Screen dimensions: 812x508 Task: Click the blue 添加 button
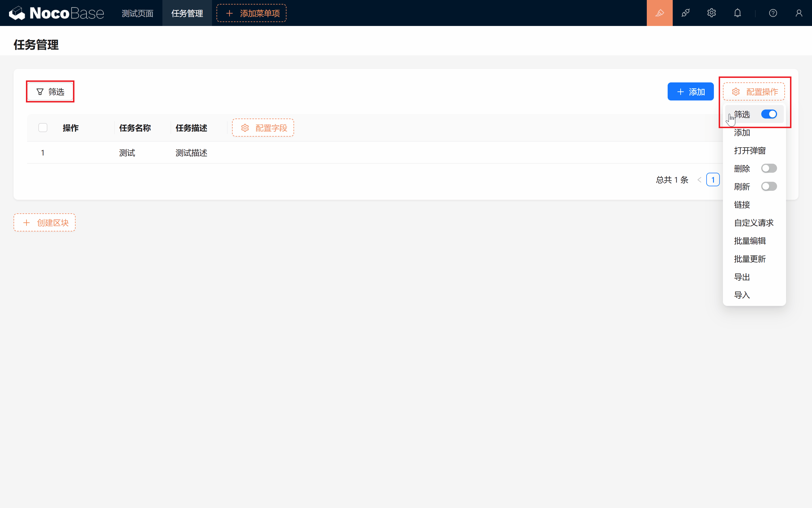(x=690, y=91)
